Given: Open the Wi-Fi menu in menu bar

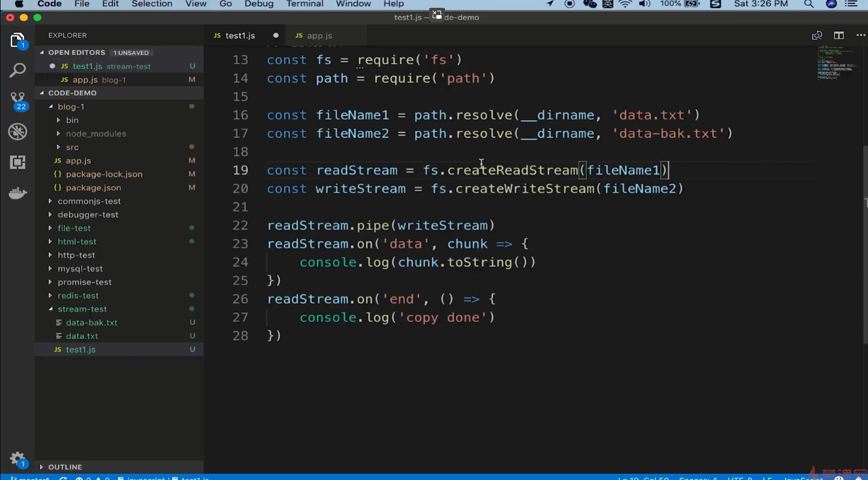Looking at the screenshot, I should (625, 4).
